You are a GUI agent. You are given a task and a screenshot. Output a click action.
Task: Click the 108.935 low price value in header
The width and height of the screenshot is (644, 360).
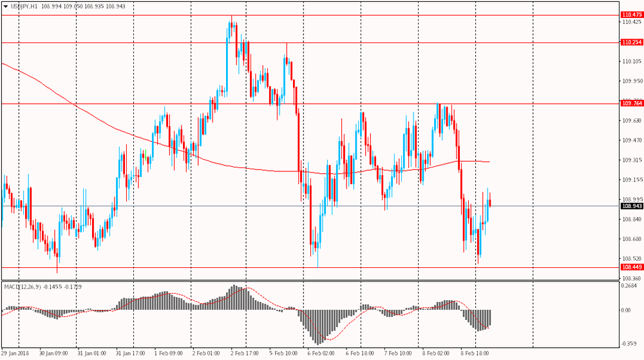[x=95, y=6]
